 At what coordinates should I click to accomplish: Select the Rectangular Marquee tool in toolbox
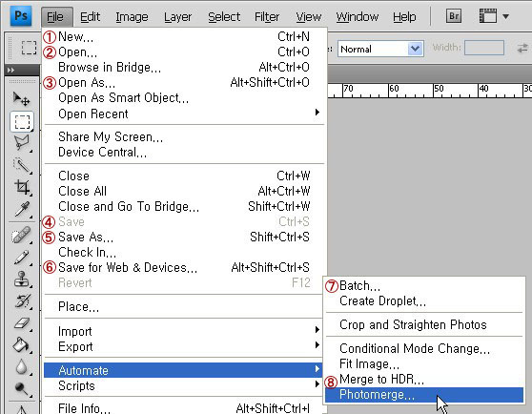point(22,121)
